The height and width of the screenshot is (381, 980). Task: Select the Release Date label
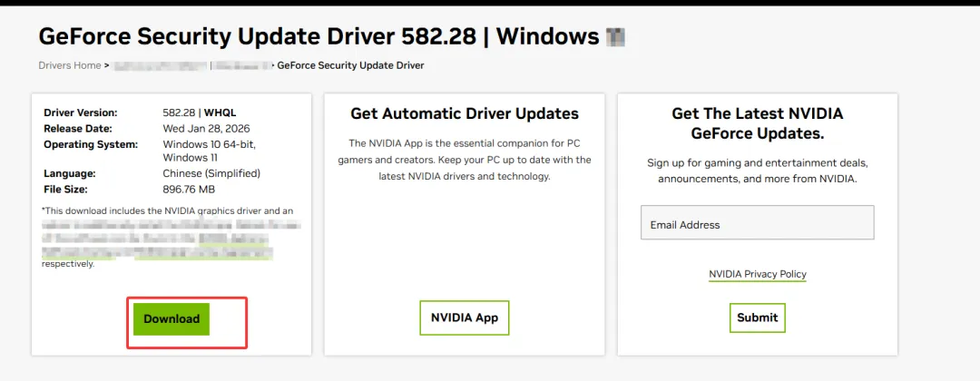tap(77, 129)
